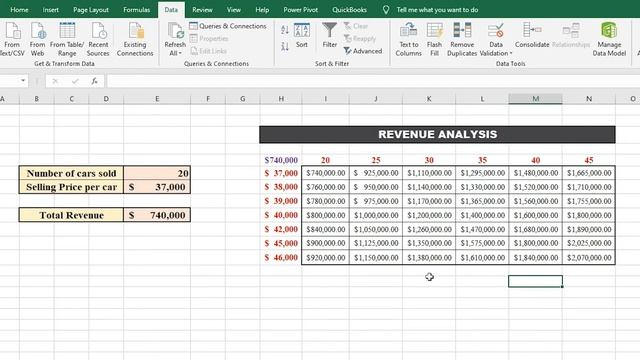This screenshot has height=360, width=640.
Task: Select the Review tab
Action: (x=202, y=10)
